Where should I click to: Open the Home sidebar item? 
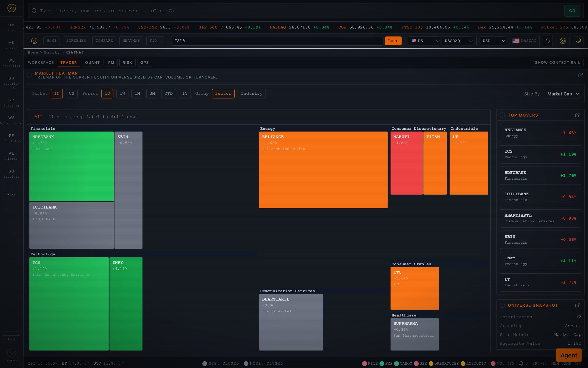(x=12, y=27)
